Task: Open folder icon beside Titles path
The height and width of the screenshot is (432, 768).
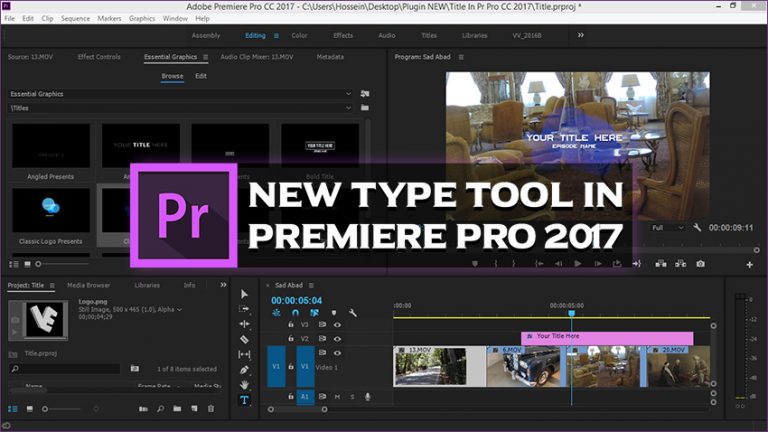Action: click(x=365, y=108)
